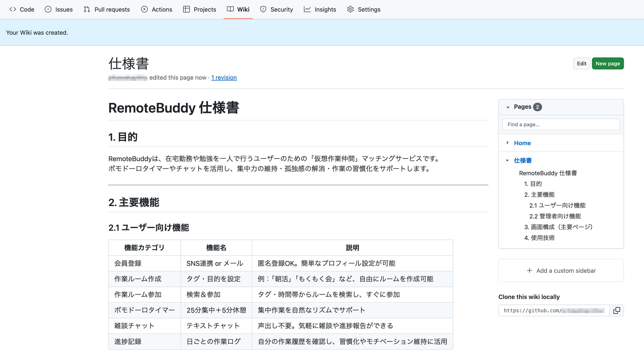
Task: Jump to 4. 使用技術 in outline
Action: point(539,237)
